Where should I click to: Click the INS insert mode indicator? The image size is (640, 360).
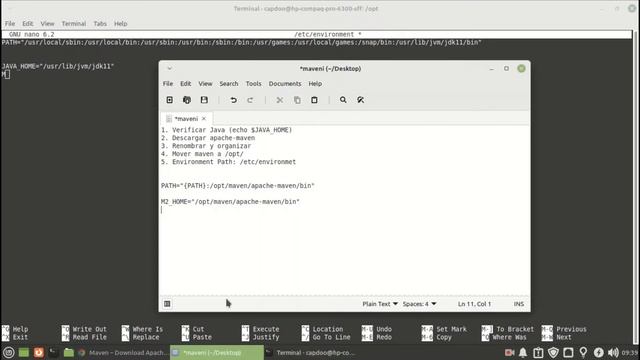pos(519,304)
